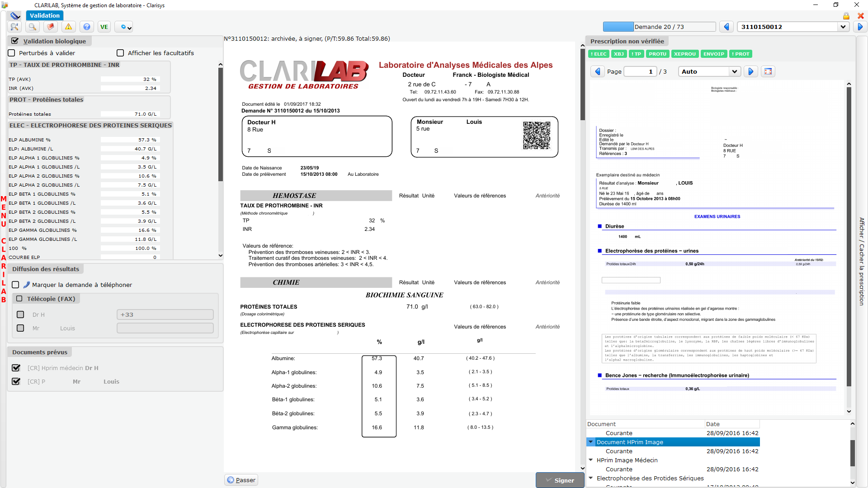This screenshot has width=868, height=488.
Task: Click the Signer button
Action: pyautogui.click(x=560, y=480)
